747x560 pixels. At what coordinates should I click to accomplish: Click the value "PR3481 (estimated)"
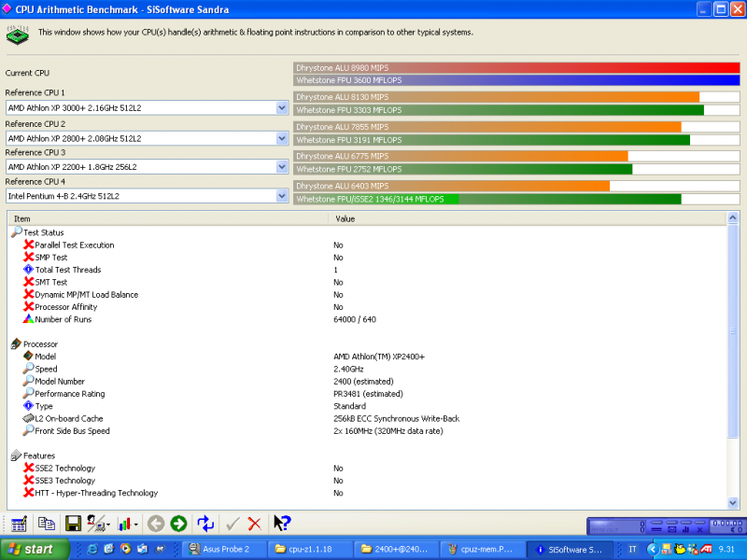point(368,393)
